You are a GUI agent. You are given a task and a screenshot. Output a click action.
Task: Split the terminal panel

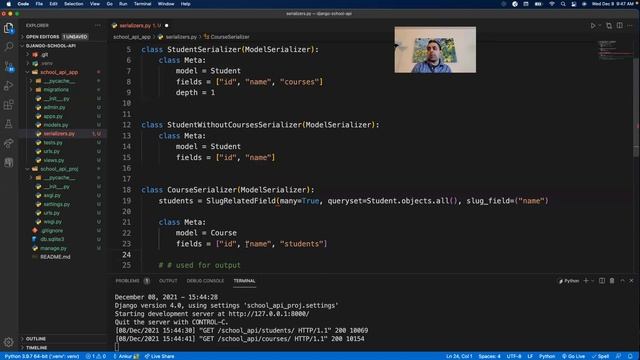tap(602, 281)
